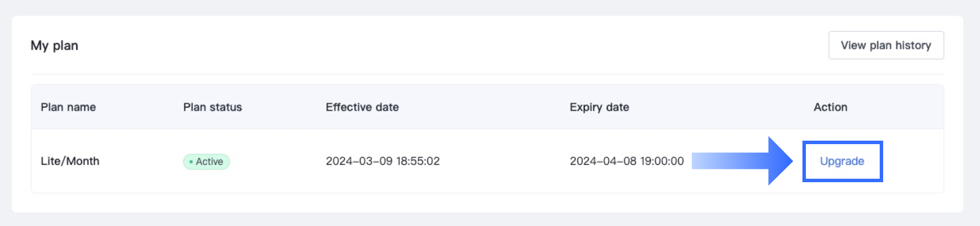Click the expiry time 19:00:00
The height and width of the screenshot is (226, 980).
[x=661, y=161]
